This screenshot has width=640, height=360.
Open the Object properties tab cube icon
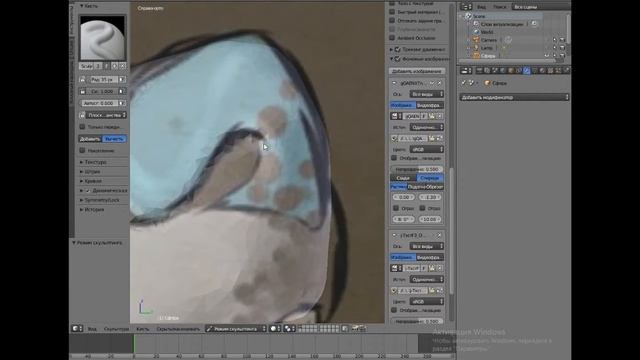[x=511, y=71]
